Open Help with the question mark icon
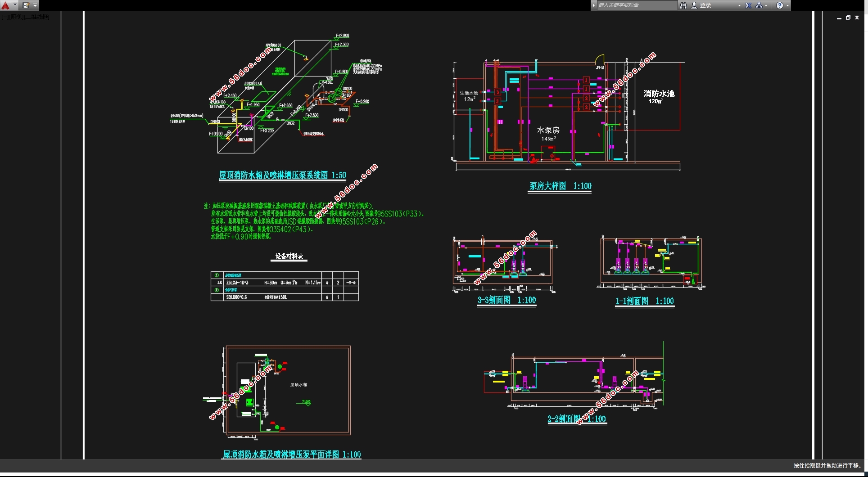The height and width of the screenshot is (477, 868). pos(780,5)
